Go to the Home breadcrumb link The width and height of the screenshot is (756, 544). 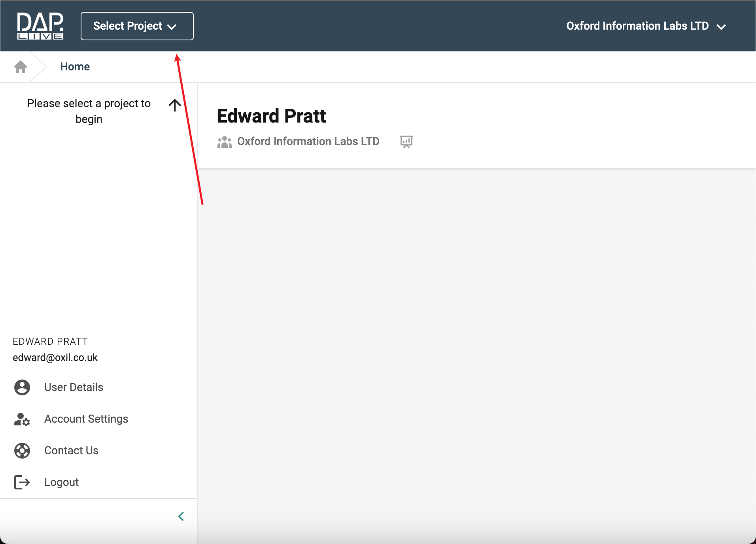(x=75, y=67)
